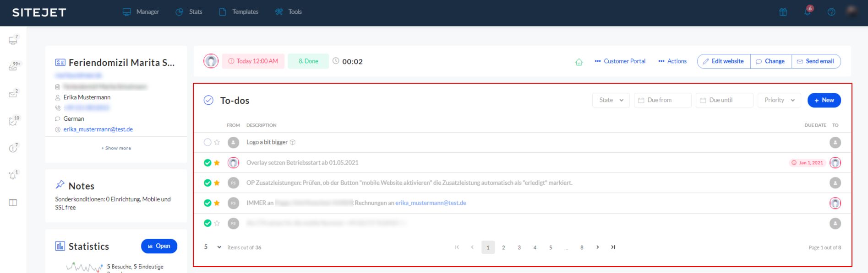Click the New to-do button
868x273 pixels.
[x=824, y=100]
